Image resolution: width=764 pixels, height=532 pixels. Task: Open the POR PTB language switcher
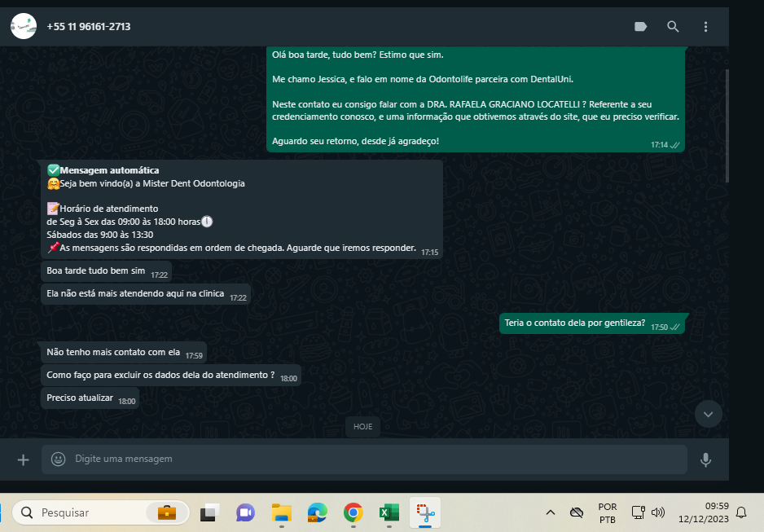tap(607, 513)
